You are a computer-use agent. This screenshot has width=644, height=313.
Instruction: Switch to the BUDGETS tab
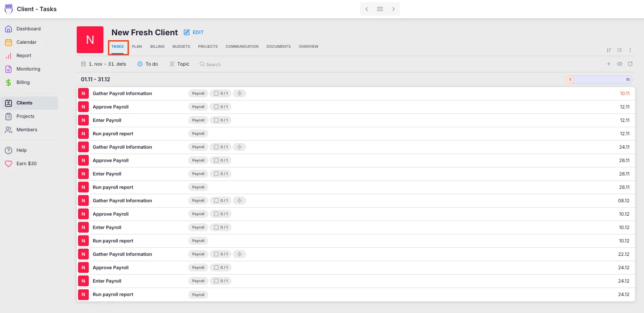pos(181,46)
